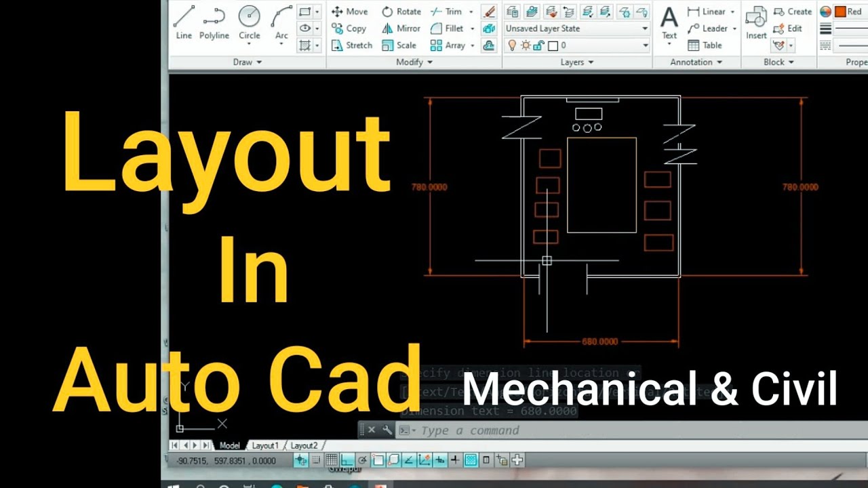Close the command line window
868x488 pixels.
click(x=372, y=430)
